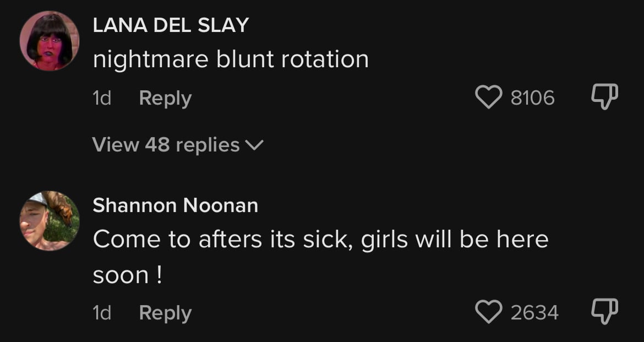644x342 pixels.
Task: Select the 'Come to afters its sick' comment
Action: click(321, 257)
